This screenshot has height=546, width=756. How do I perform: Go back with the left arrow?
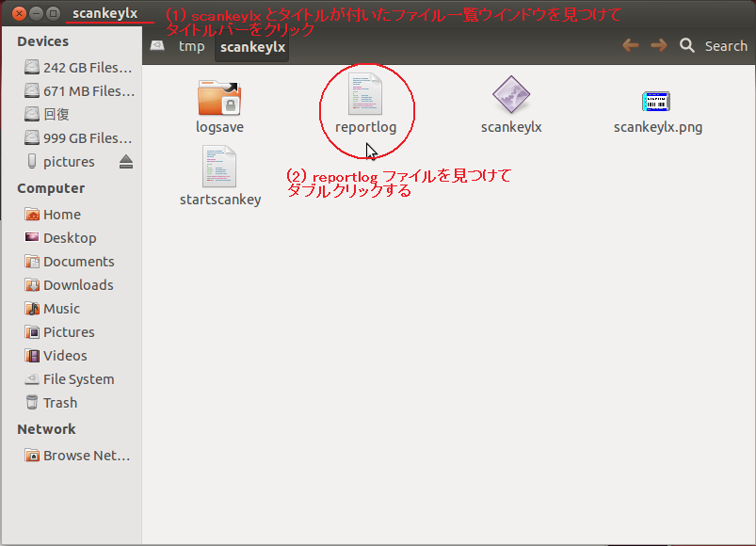tap(630, 46)
